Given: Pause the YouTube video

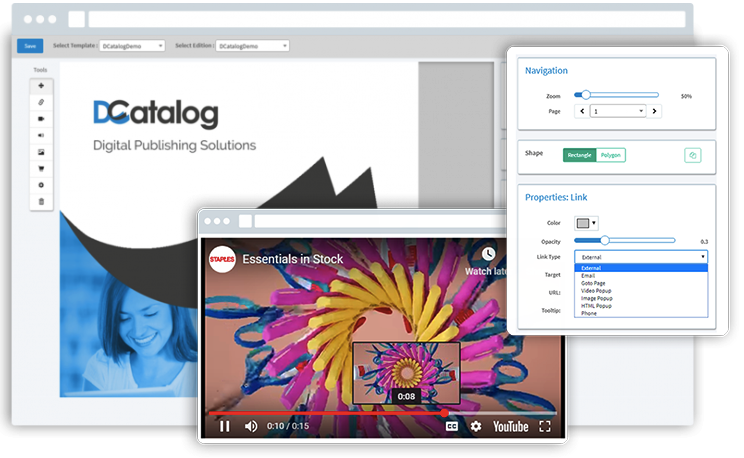Looking at the screenshot, I should click(225, 426).
